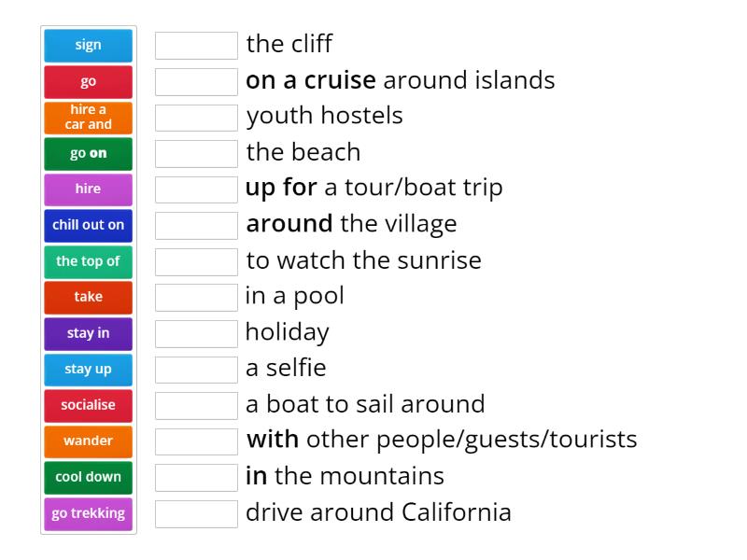Click the 'go trekking' word tile
Viewport: 747px width, 560px height.
pyautogui.click(x=88, y=512)
